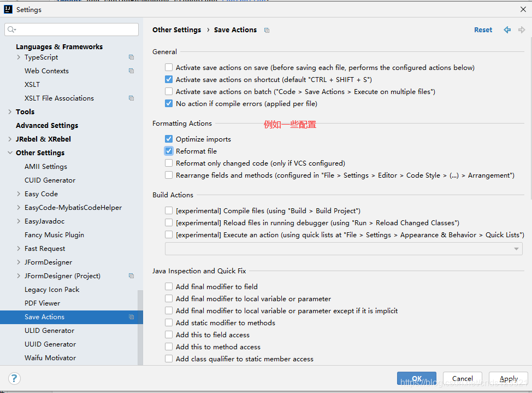Click the settings tree vertical scrollbar
Screen dimensions: 532x393
tap(140, 328)
